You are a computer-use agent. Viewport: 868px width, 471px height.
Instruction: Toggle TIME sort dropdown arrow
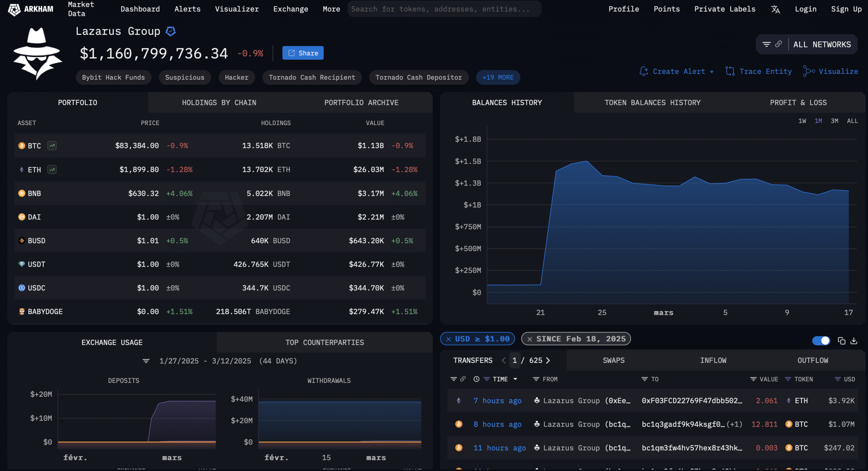coord(515,379)
